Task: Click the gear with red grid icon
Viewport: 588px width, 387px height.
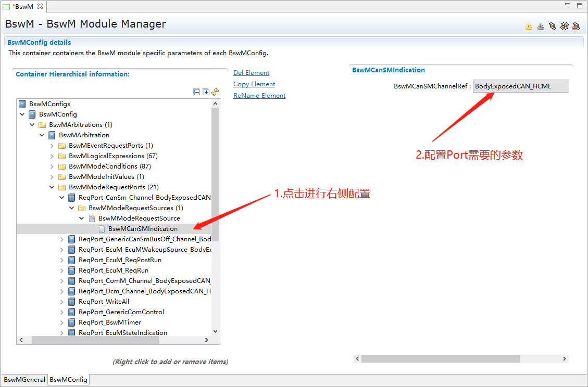Action: point(576,26)
